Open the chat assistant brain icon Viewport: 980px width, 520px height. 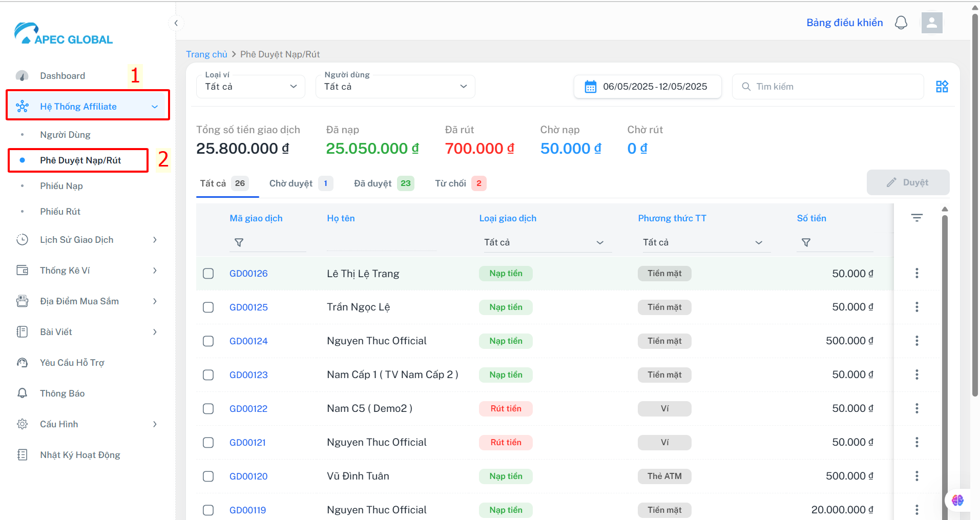click(x=957, y=500)
